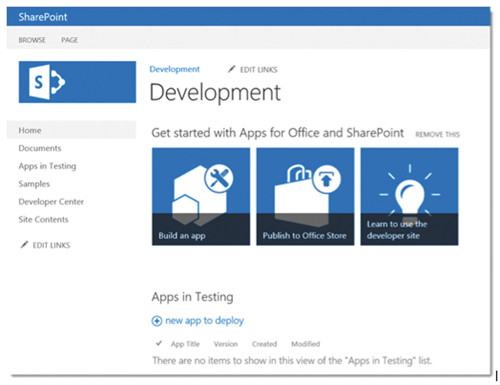500x385 pixels.
Task: Open Apps in Testing in left navigation
Action: click(47, 166)
